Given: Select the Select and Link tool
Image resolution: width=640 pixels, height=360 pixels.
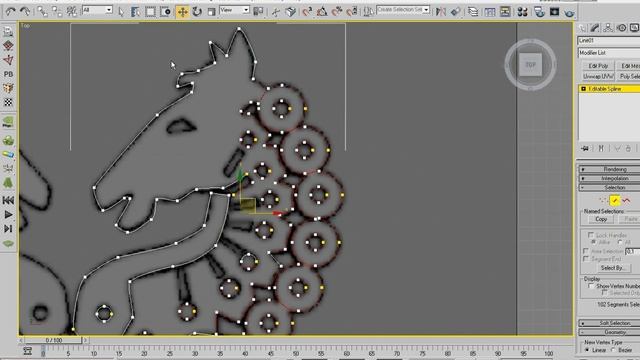Looking at the screenshot, I should coord(42,11).
